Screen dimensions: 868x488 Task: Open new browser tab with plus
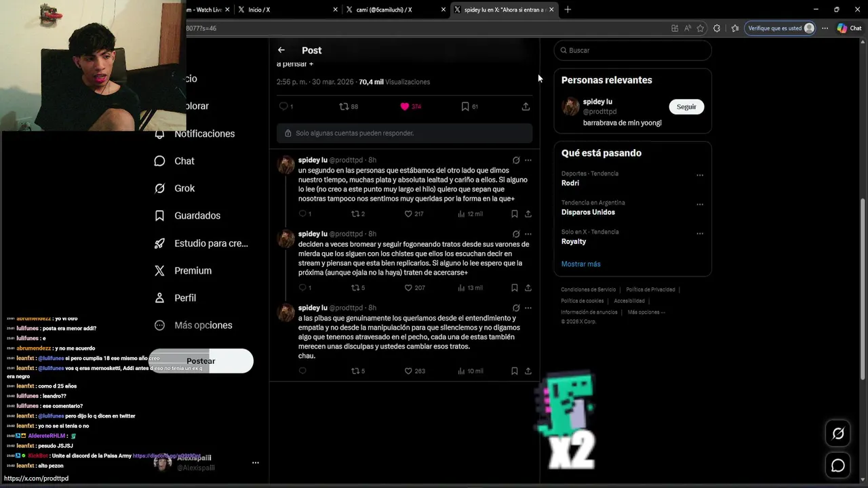point(568,9)
